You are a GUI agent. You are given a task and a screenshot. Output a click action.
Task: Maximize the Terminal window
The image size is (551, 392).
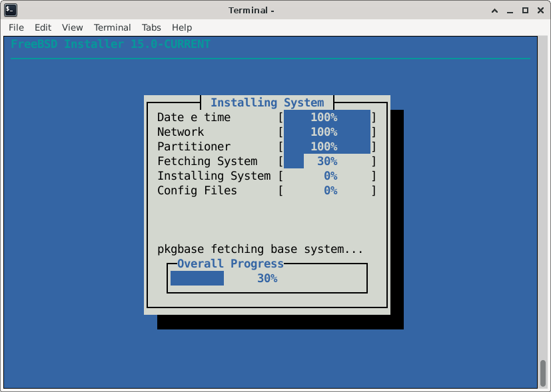[x=525, y=10]
